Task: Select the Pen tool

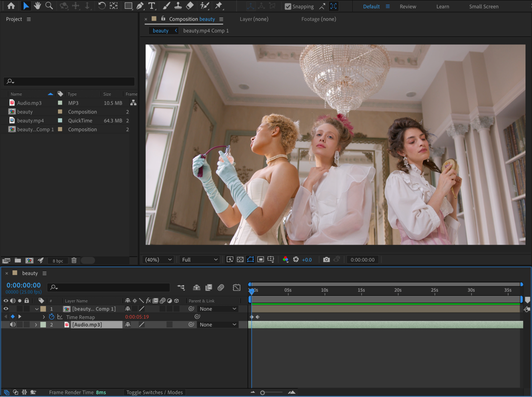Action: tap(140, 6)
